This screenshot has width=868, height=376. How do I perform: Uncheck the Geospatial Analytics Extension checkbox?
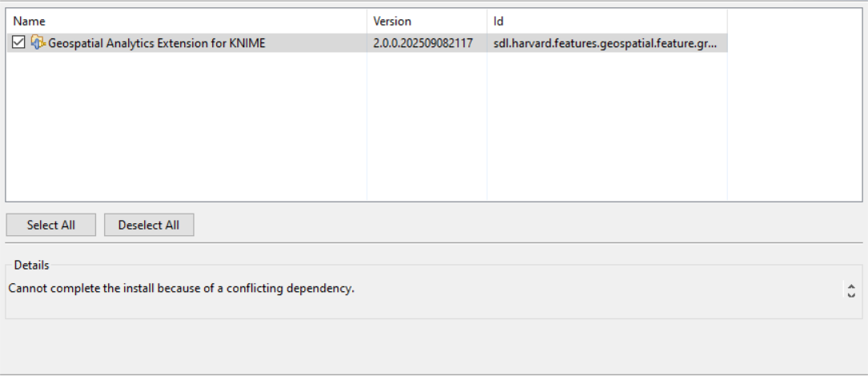coord(19,43)
